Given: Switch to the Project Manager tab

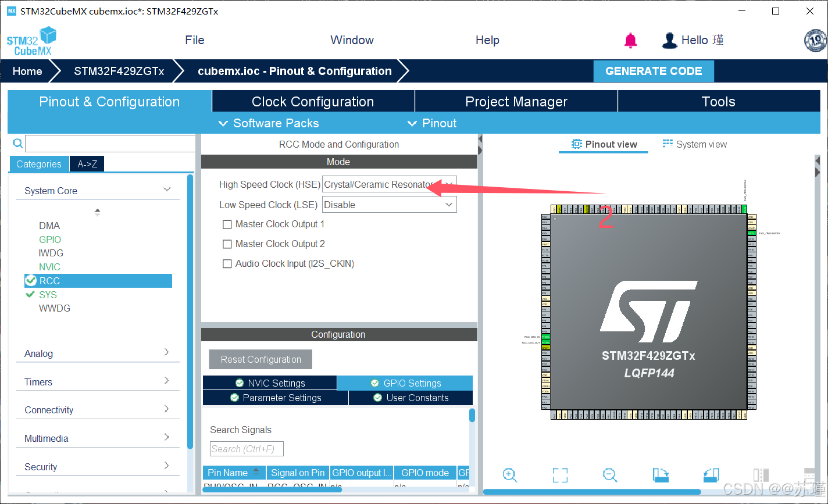Looking at the screenshot, I should click(x=516, y=102).
